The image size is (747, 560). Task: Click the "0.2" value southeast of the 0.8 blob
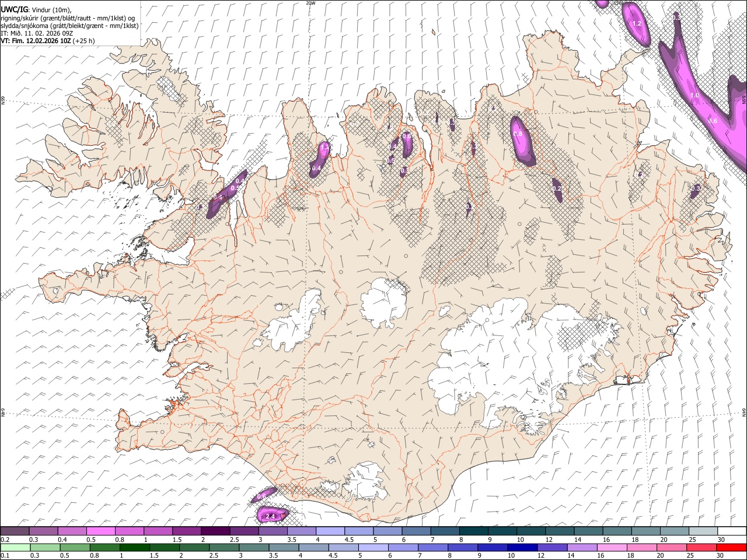click(x=557, y=188)
